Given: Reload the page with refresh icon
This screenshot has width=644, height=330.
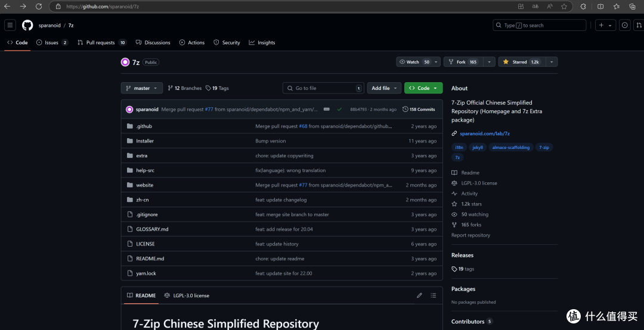Looking at the screenshot, I should click(39, 7).
